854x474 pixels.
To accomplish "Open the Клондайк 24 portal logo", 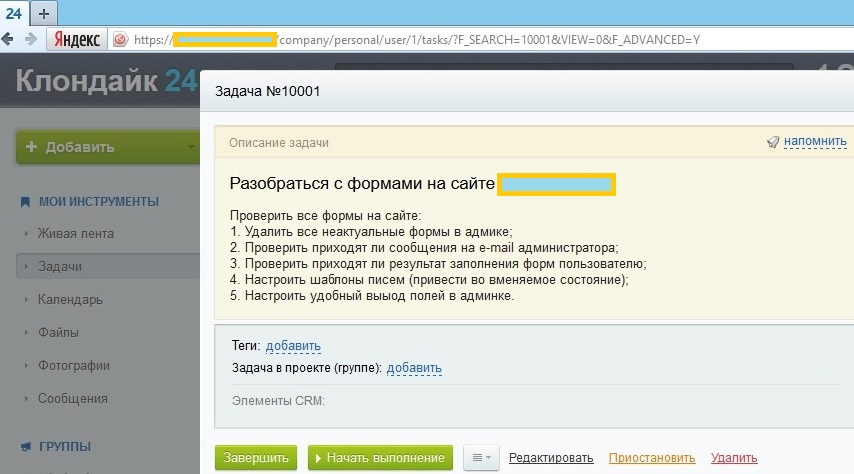I will (106, 81).
